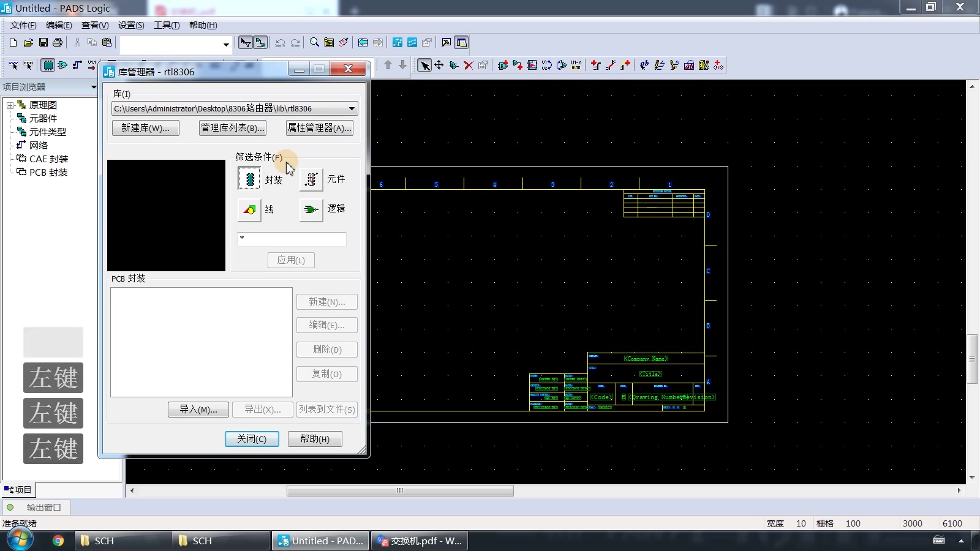Redraw the view with the brush icon
Screen dimensions: 980x551
point(344,43)
